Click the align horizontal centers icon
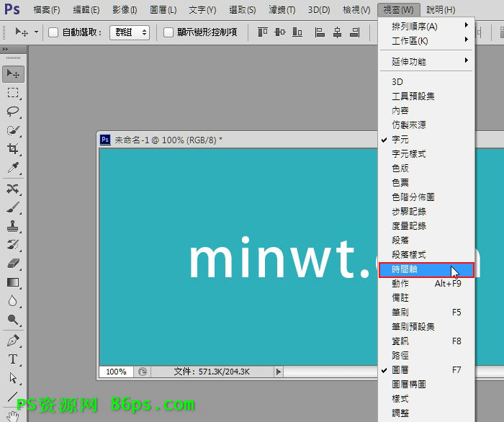 coord(337,32)
